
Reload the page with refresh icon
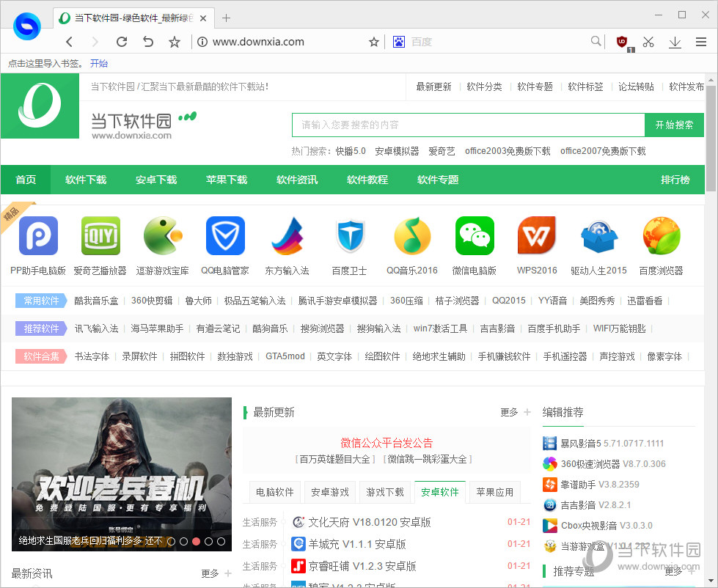click(x=121, y=42)
